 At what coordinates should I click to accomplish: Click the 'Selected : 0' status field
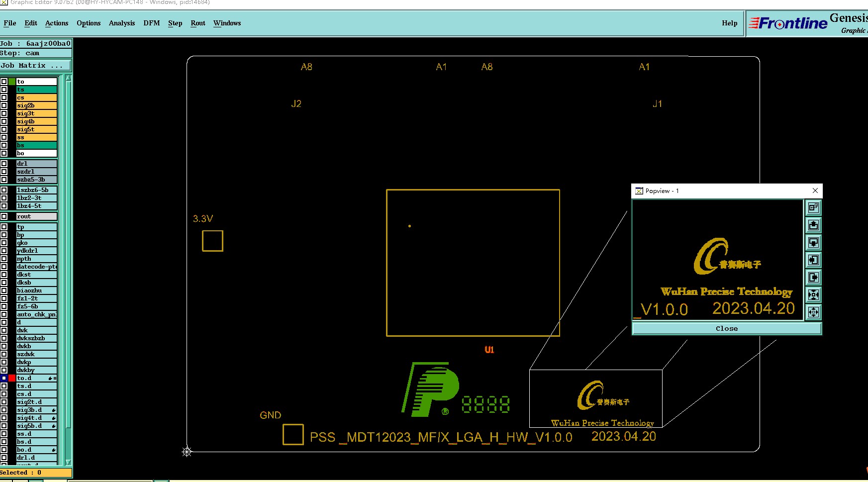click(x=36, y=473)
